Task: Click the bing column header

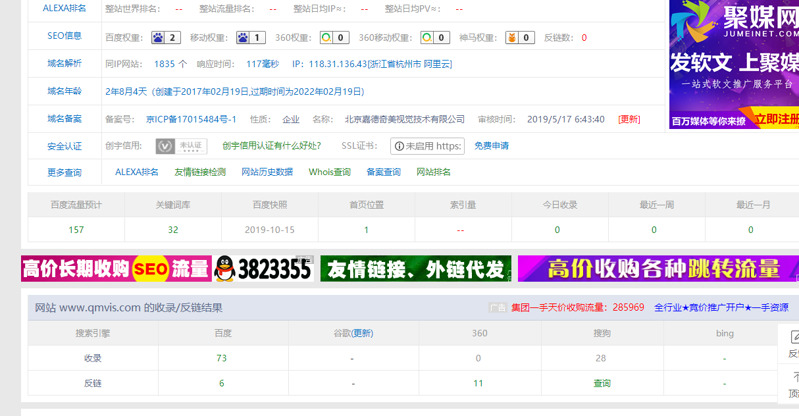Action: [725, 333]
